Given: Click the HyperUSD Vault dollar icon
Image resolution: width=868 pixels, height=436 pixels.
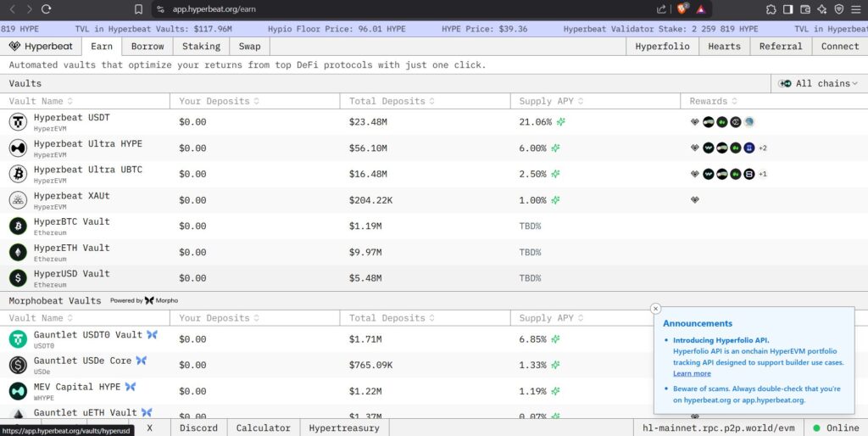Looking at the screenshot, I should pos(18,278).
